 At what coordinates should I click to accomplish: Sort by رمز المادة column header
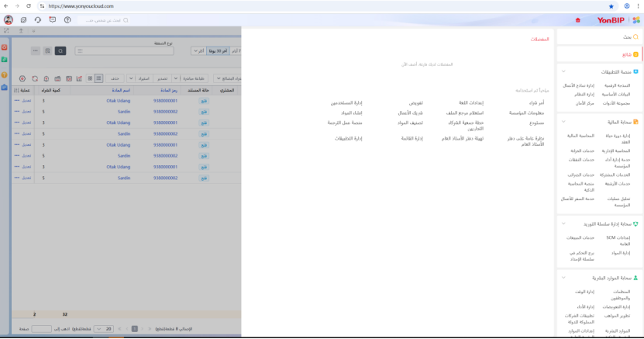pyautogui.click(x=168, y=90)
